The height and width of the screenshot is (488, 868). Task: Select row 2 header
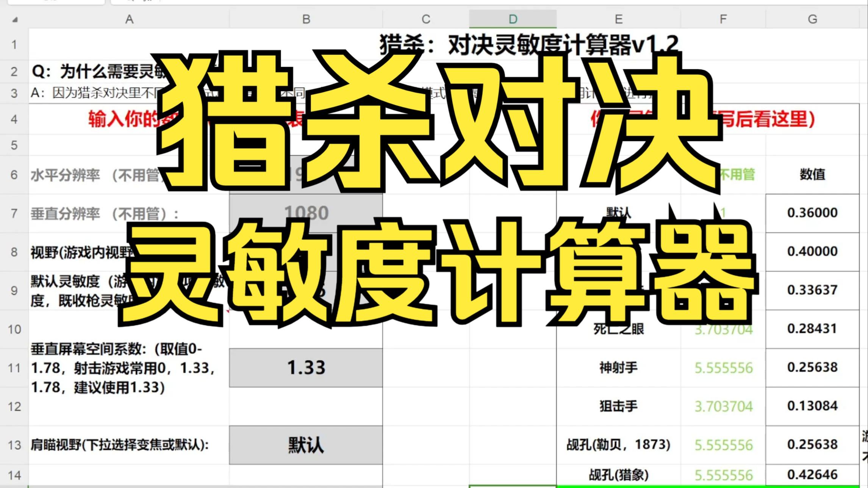coord(14,72)
